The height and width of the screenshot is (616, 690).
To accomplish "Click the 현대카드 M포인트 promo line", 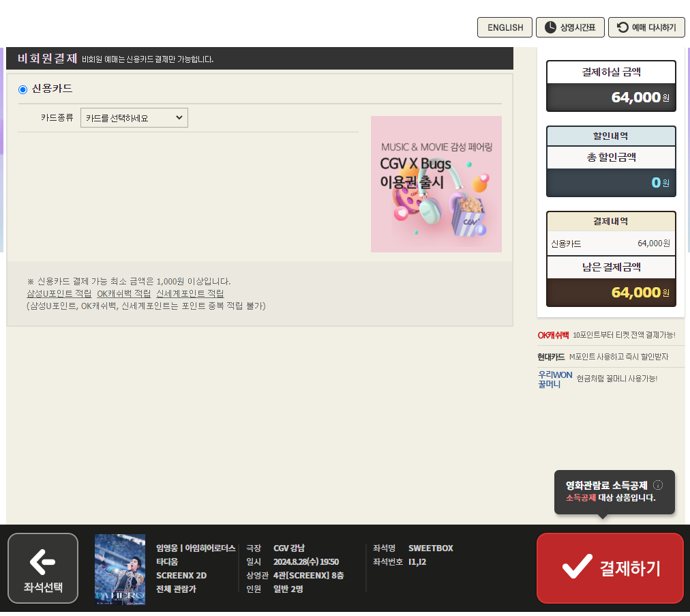I will pos(603,357).
